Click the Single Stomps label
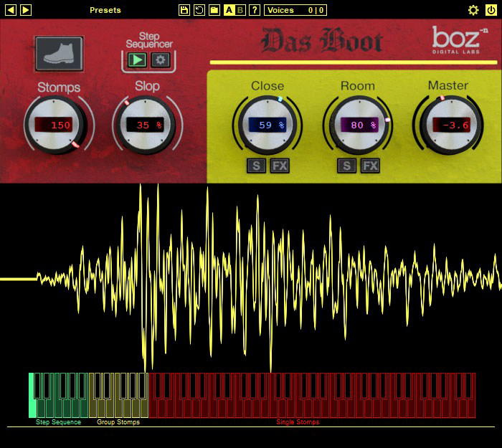The width and height of the screenshot is (502, 448). 298,422
